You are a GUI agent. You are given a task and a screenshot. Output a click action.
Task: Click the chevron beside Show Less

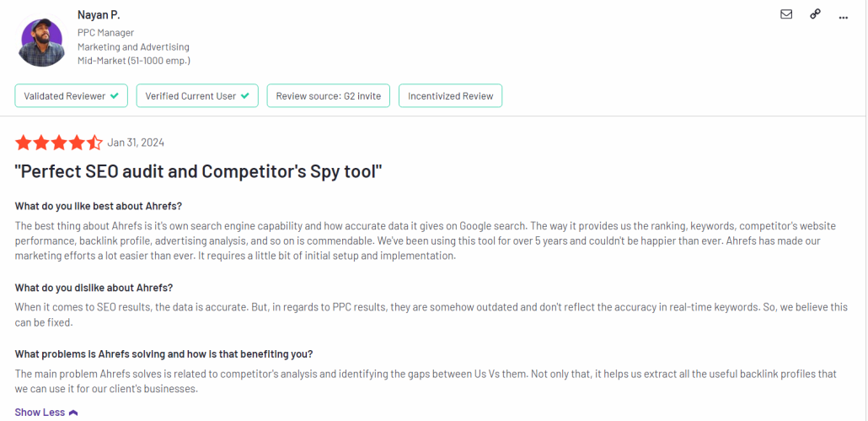[x=73, y=413]
